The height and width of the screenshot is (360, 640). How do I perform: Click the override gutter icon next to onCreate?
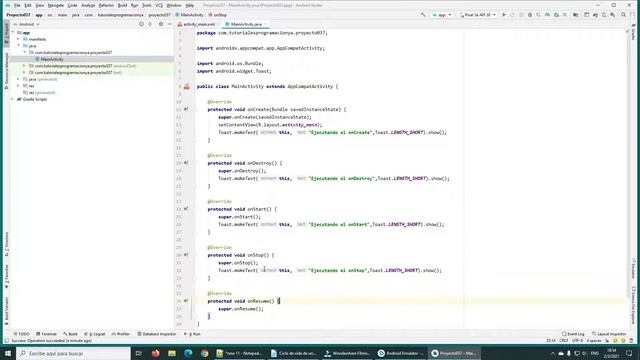[186, 109]
